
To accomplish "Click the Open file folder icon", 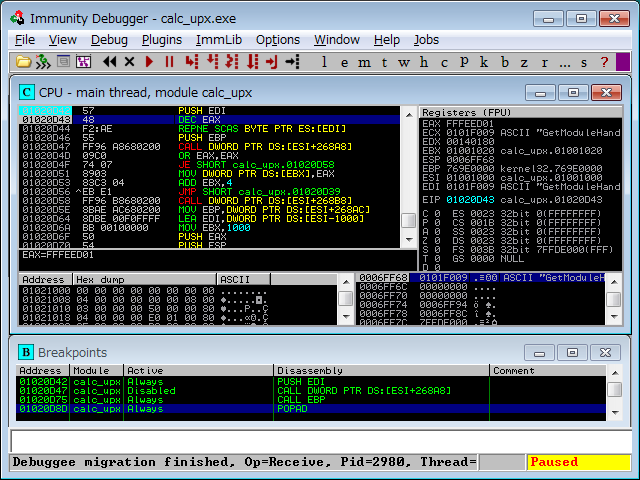I will click(x=23, y=62).
